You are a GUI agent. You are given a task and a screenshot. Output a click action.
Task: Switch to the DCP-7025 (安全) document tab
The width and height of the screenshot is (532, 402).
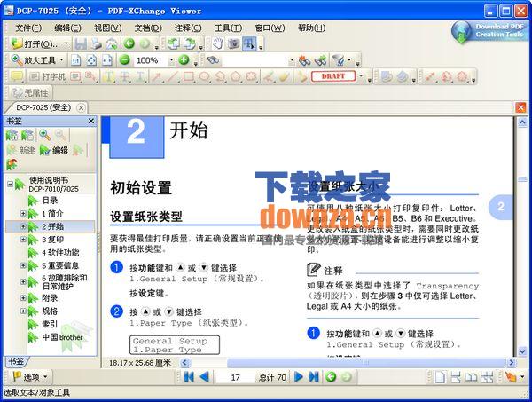[43, 107]
